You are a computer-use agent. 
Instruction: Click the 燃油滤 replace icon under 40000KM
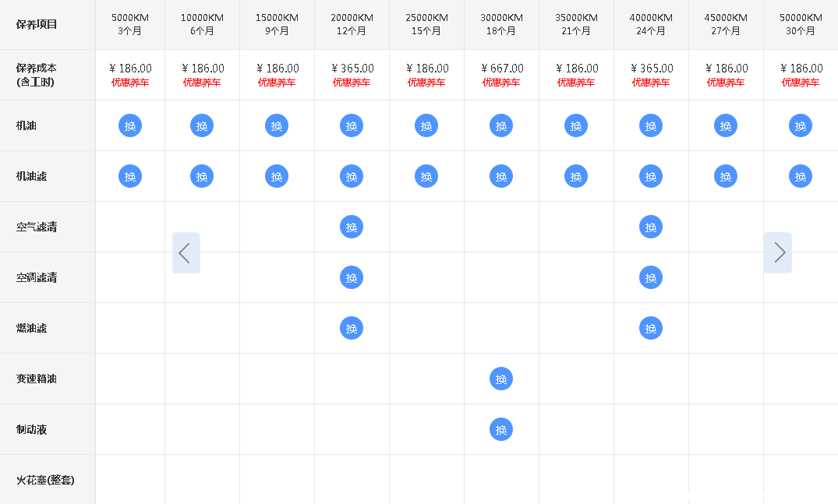651,328
